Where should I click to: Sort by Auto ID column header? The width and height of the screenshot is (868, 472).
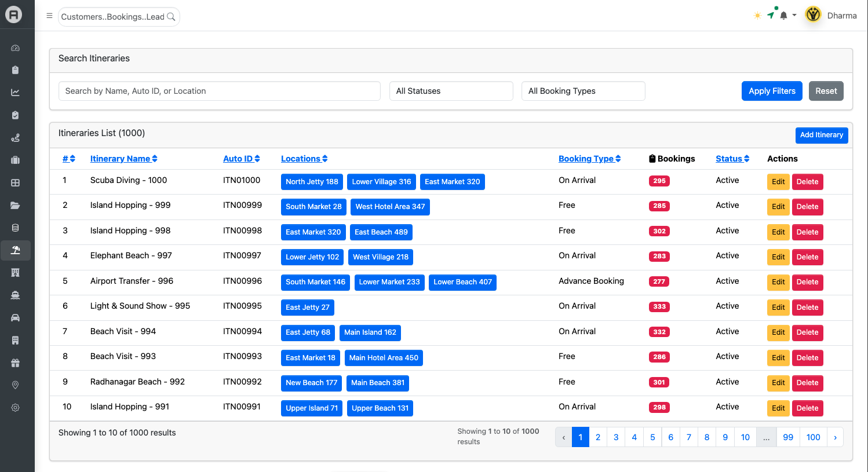point(242,159)
